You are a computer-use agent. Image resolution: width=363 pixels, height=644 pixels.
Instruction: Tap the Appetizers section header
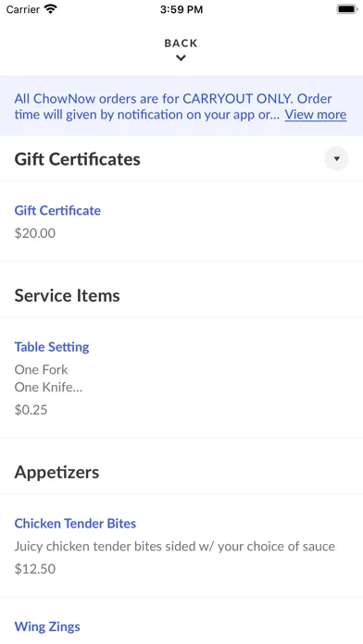(x=56, y=472)
